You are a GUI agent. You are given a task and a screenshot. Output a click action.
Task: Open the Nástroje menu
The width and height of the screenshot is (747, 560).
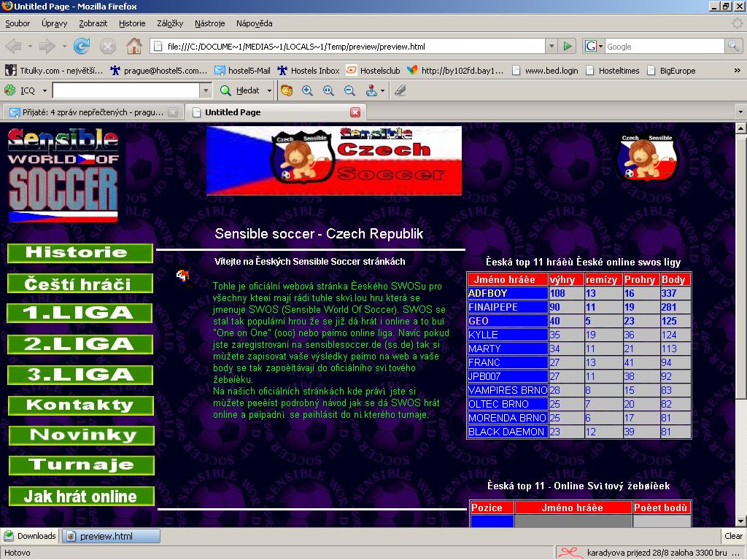pyautogui.click(x=210, y=23)
